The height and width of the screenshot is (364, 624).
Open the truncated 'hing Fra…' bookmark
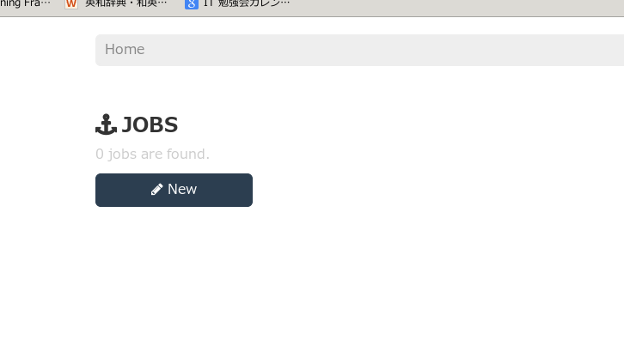[x=25, y=3]
